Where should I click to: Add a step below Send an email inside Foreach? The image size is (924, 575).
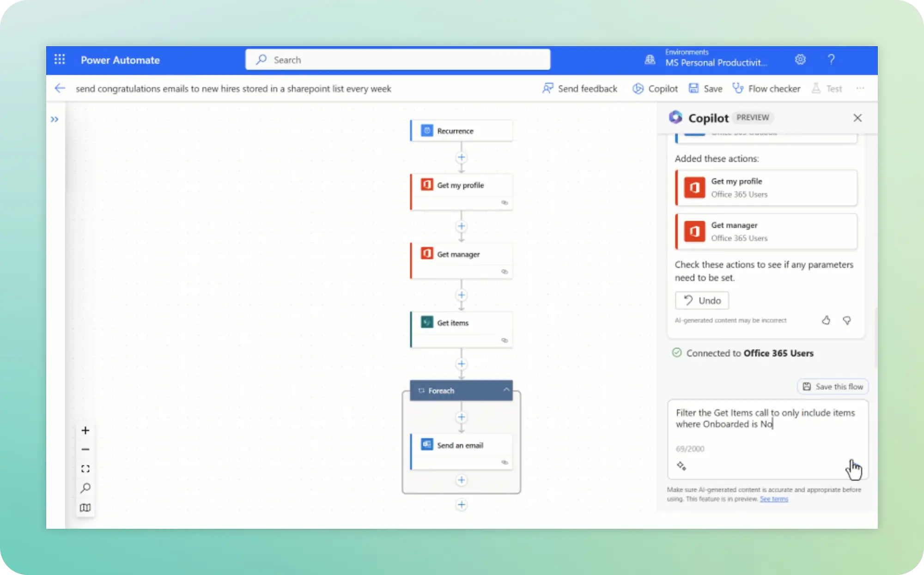[462, 480]
